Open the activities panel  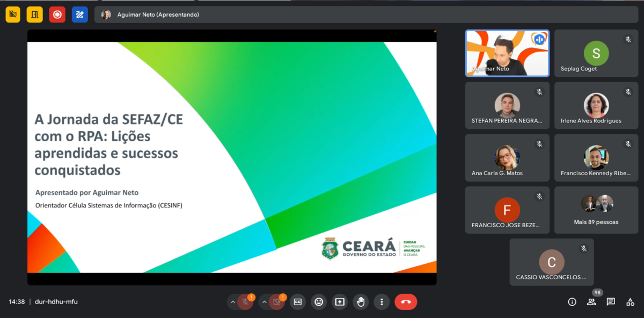point(630,302)
